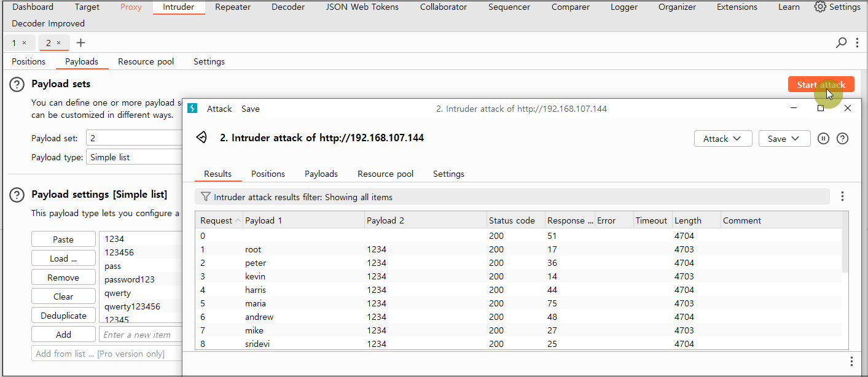Switch to Positions tab in attack window
This screenshot has width=868, height=377.
click(268, 174)
